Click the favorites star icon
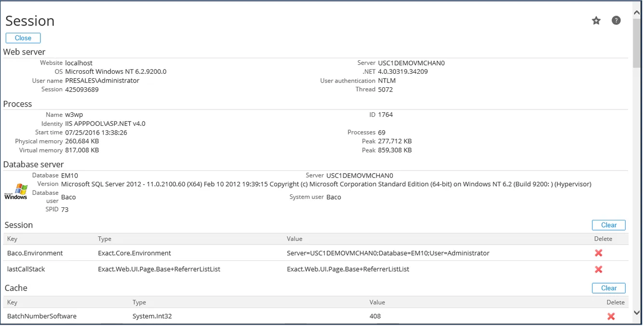The width and height of the screenshot is (644, 326). (596, 20)
